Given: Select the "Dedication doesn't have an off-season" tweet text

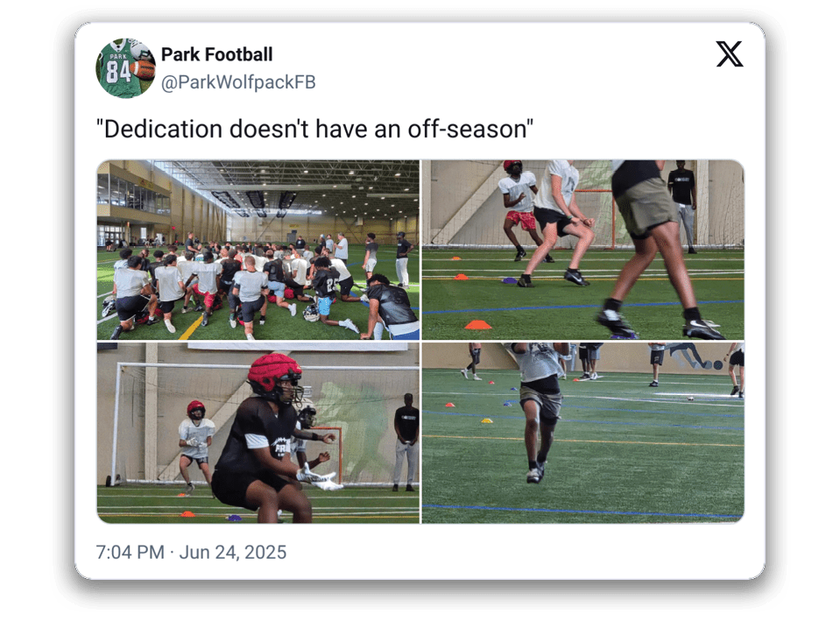Looking at the screenshot, I should click(314, 129).
